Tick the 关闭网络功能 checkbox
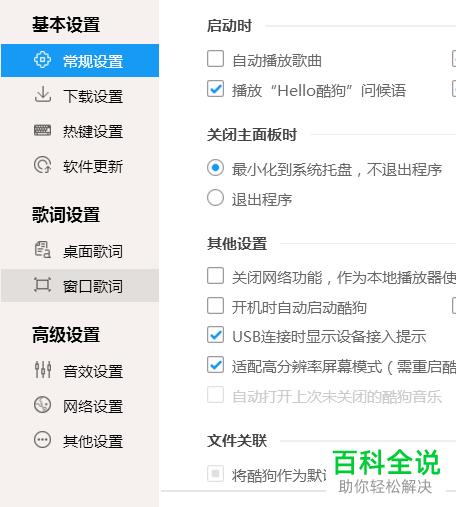Screen dimensions: 456x507 tap(215, 276)
